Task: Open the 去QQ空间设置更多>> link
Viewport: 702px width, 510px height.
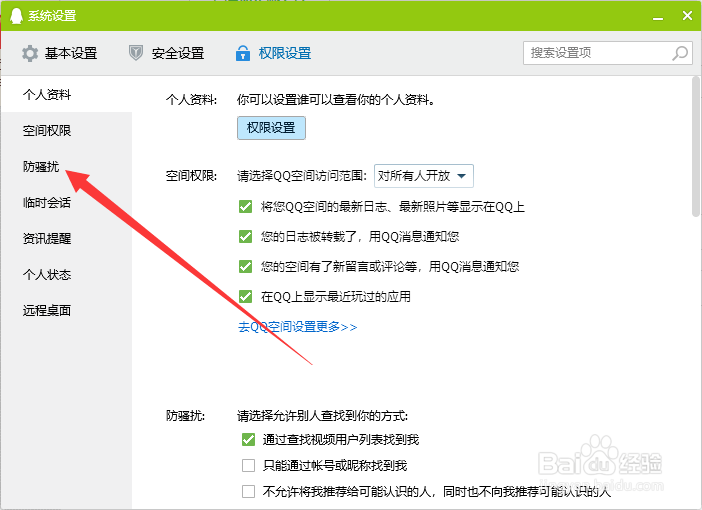Action: [297, 327]
